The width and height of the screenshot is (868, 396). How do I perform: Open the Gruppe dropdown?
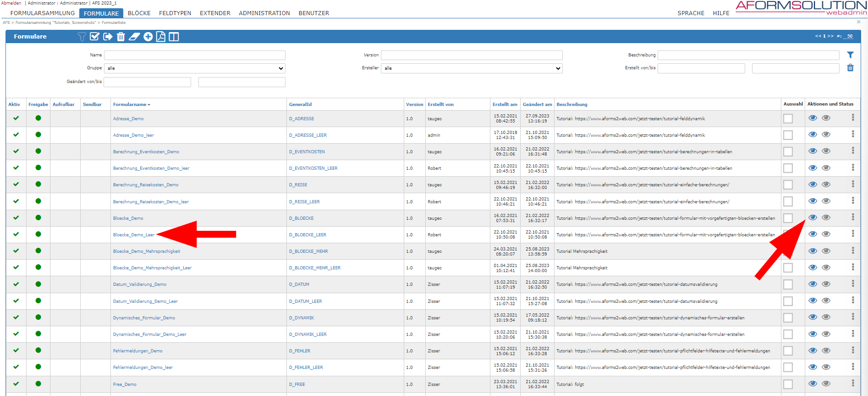coord(195,68)
